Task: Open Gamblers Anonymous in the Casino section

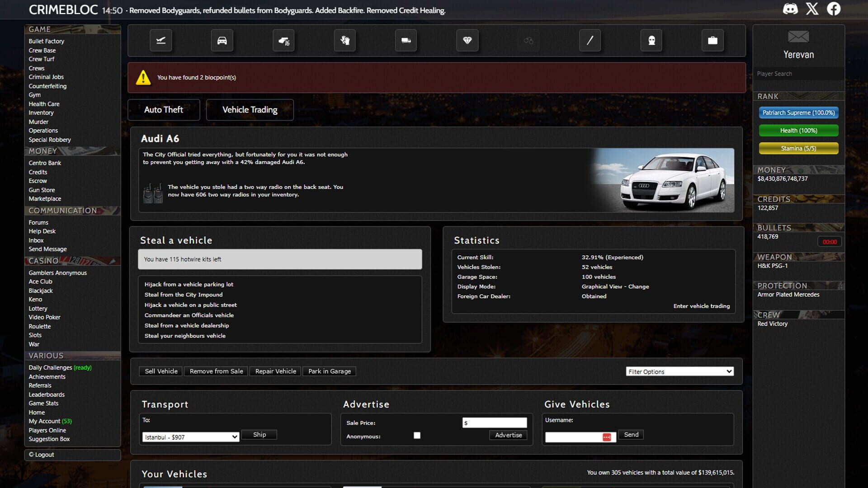Action: click(58, 272)
